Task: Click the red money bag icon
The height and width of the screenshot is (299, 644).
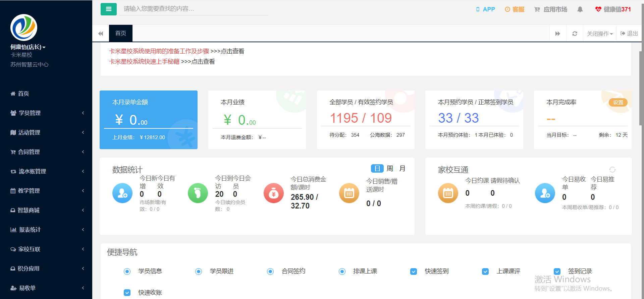Action: (x=274, y=193)
